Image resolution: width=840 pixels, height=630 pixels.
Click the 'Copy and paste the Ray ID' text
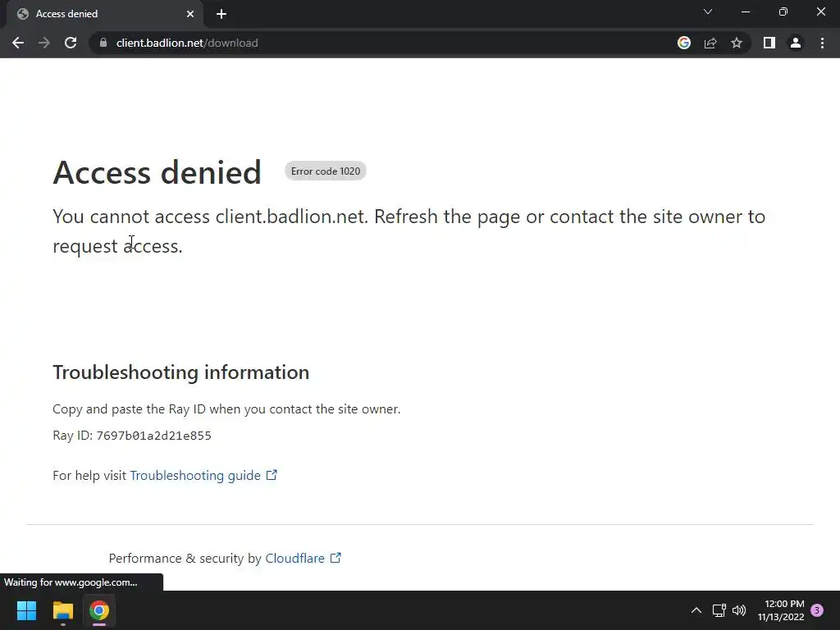point(226,409)
